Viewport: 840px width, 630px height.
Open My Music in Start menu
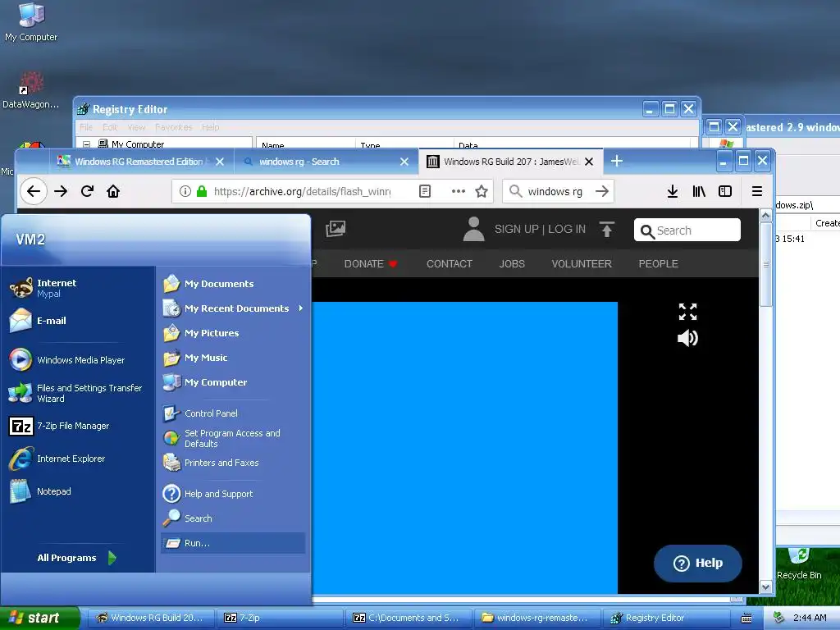coord(233,358)
